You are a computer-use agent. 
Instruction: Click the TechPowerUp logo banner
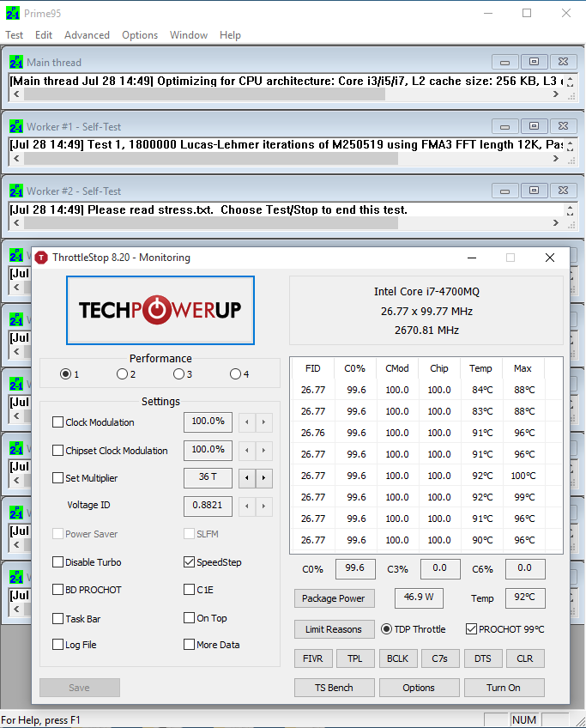click(x=160, y=310)
